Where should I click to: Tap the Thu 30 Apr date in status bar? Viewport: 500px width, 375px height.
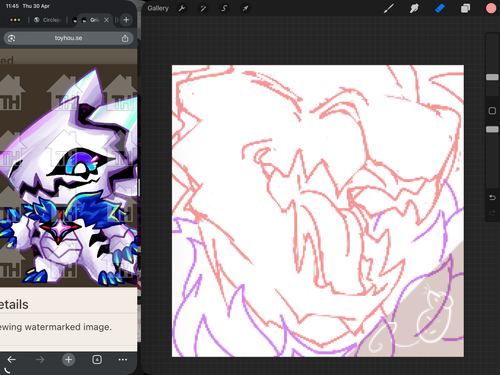point(36,6)
